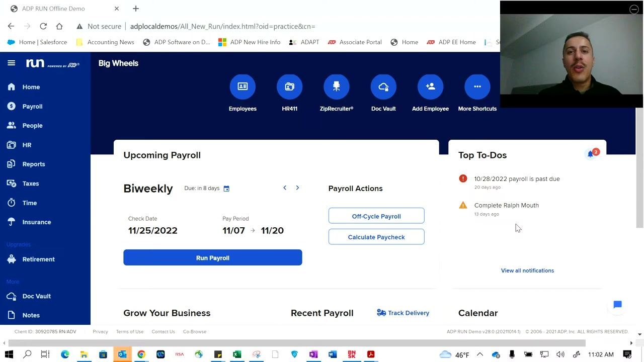The height and width of the screenshot is (362, 644).
Task: Click the Track Delivery truck icon
Action: click(381, 313)
